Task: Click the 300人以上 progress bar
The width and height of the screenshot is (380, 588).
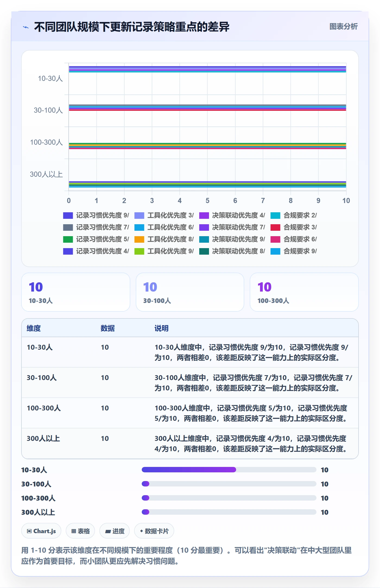Action: [229, 512]
